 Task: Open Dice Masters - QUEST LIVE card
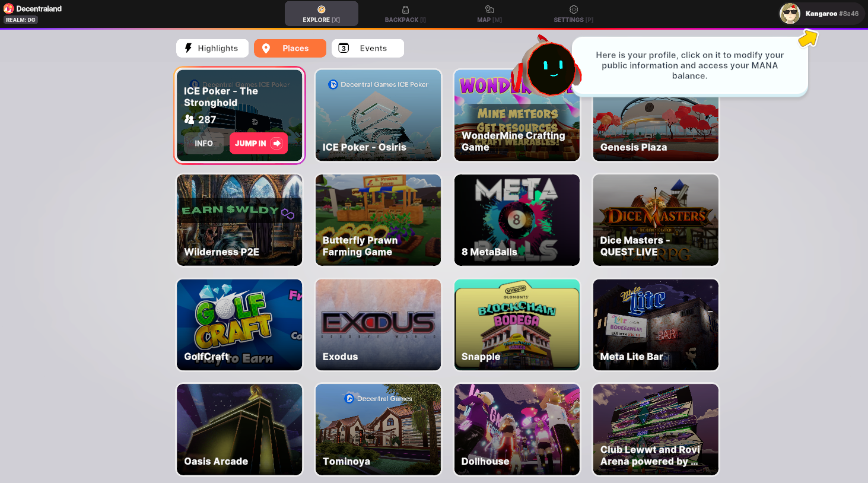[x=656, y=220]
